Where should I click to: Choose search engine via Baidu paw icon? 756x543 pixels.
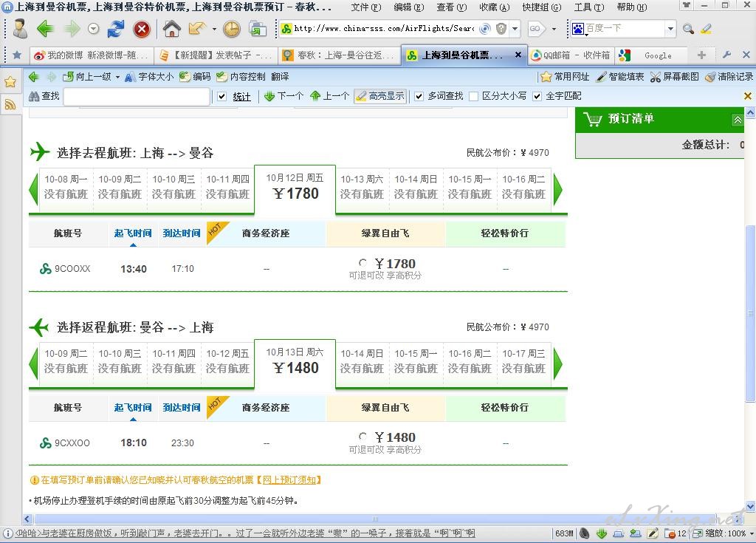pos(577,29)
